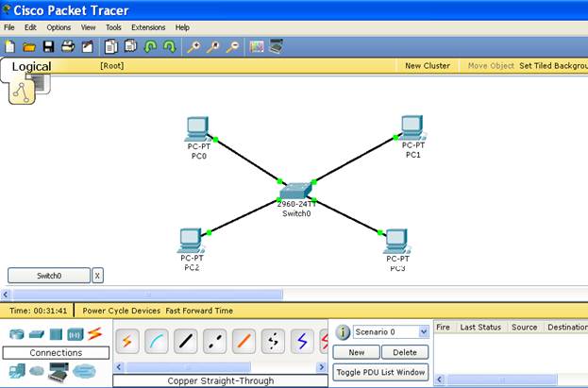
Task: Open the File menu
Action: point(9,27)
